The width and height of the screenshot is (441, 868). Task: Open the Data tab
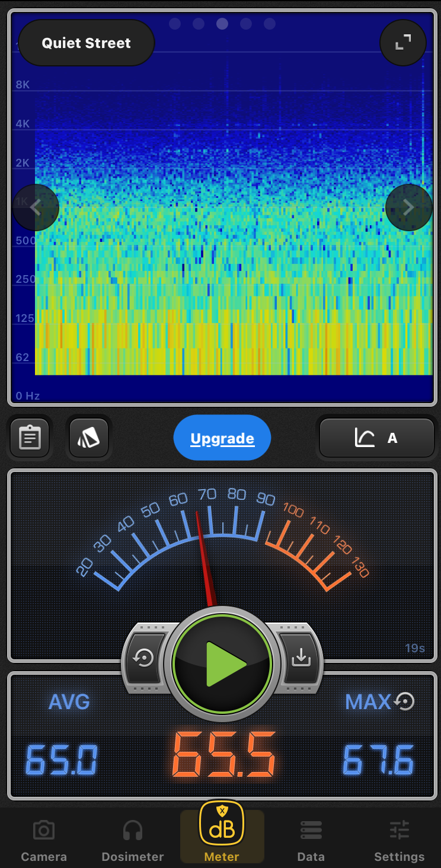coord(311,841)
